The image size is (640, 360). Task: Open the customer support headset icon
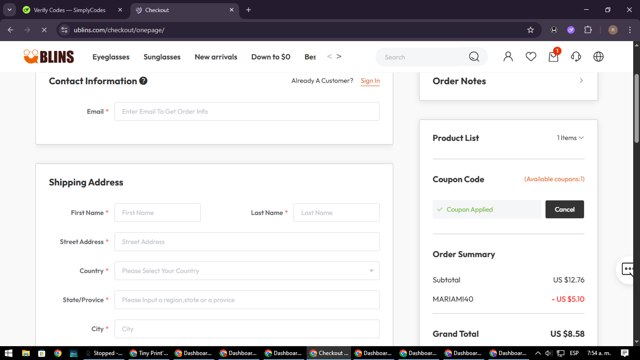pyautogui.click(x=576, y=57)
